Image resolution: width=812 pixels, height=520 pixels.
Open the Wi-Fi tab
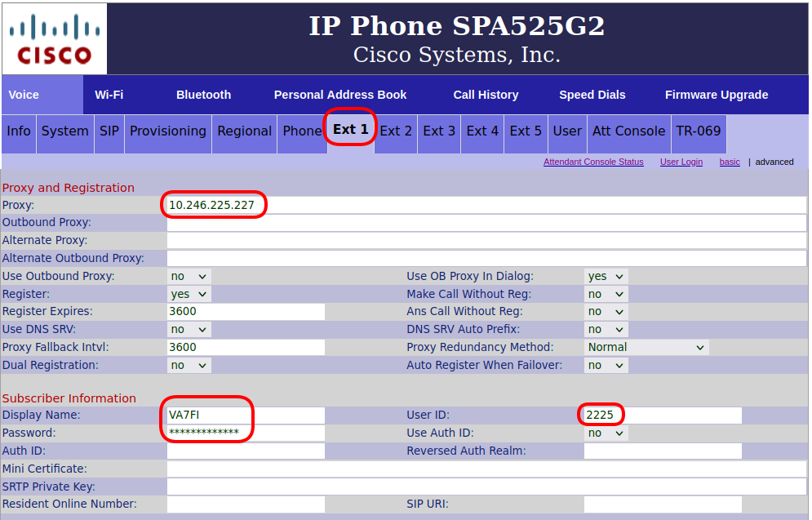(109, 95)
